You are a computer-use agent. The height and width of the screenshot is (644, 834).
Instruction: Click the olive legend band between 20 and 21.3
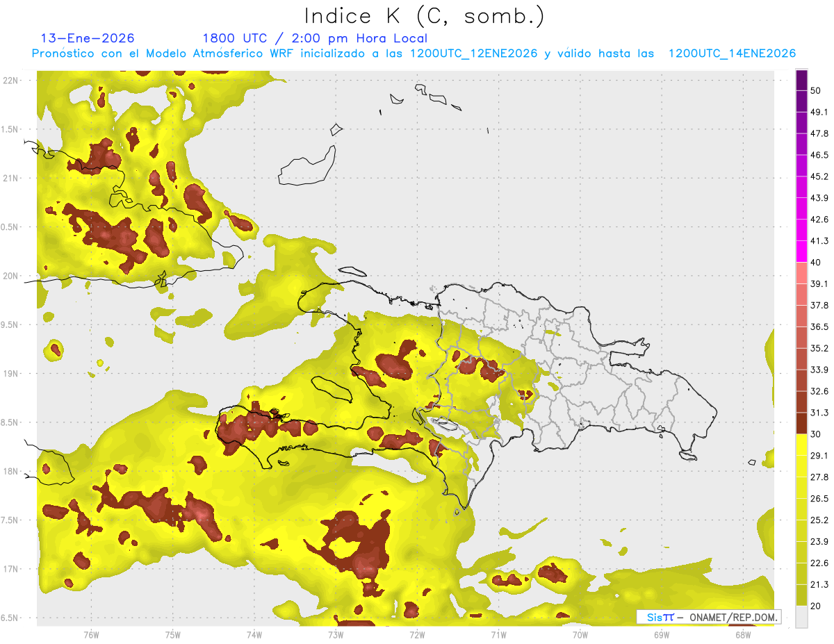(801, 595)
